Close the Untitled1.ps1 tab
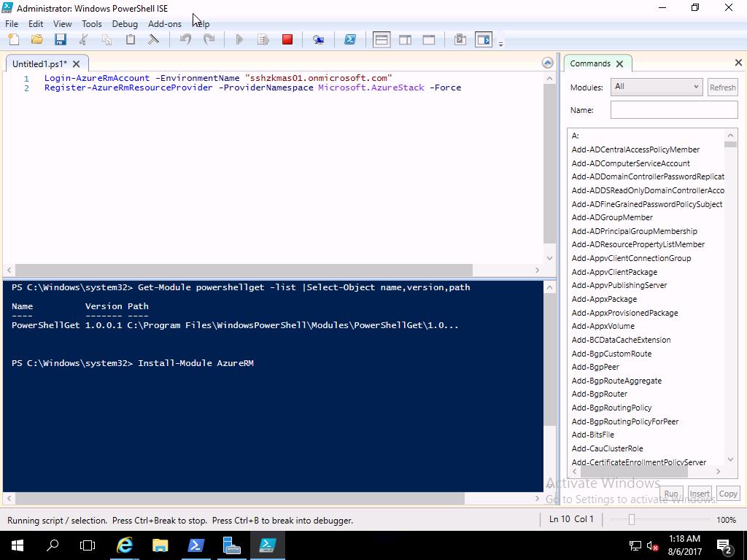The width and height of the screenshot is (747, 560). (76, 64)
